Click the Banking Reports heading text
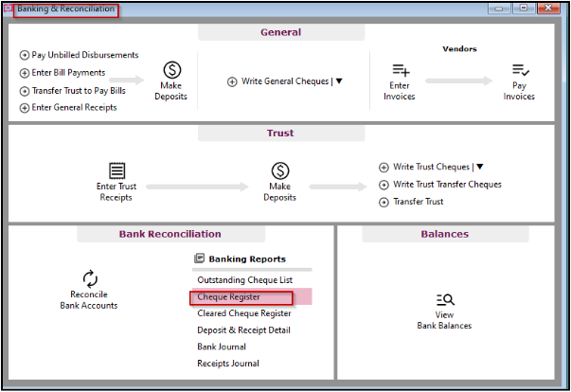This screenshot has width=571, height=392. pyautogui.click(x=247, y=259)
